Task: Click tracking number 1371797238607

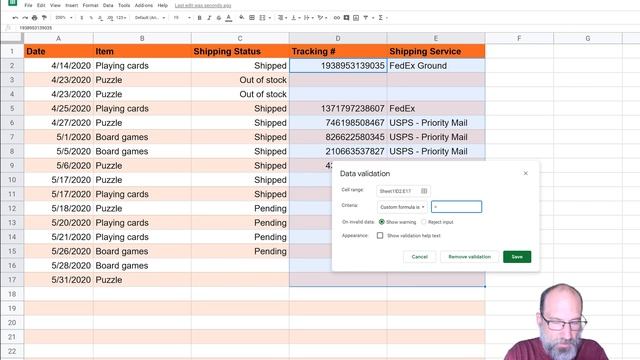Action: pyautogui.click(x=338, y=109)
